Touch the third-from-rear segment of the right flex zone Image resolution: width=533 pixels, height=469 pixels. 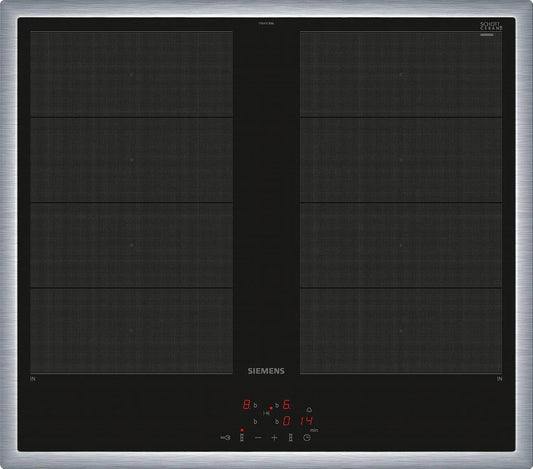(401, 245)
